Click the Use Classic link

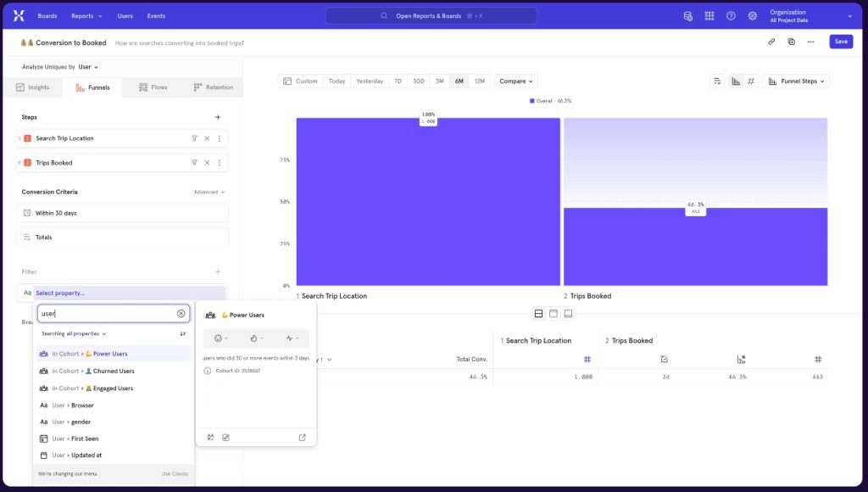(x=175, y=473)
